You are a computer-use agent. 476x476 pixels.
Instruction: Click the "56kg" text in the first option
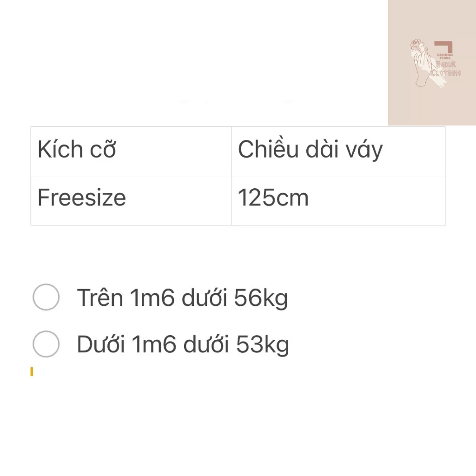tap(261, 297)
